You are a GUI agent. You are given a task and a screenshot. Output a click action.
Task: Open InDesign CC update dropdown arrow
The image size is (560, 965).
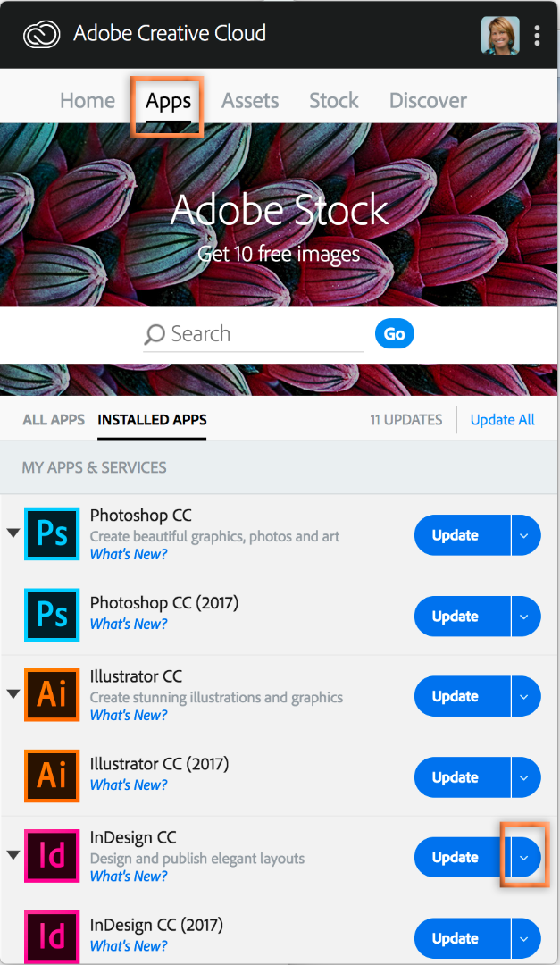pos(524,858)
